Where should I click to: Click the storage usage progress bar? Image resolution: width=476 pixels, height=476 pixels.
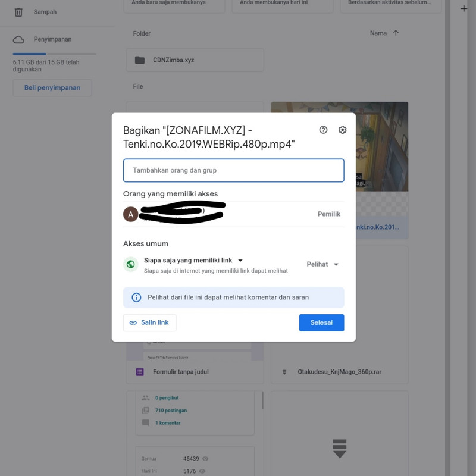click(x=54, y=54)
